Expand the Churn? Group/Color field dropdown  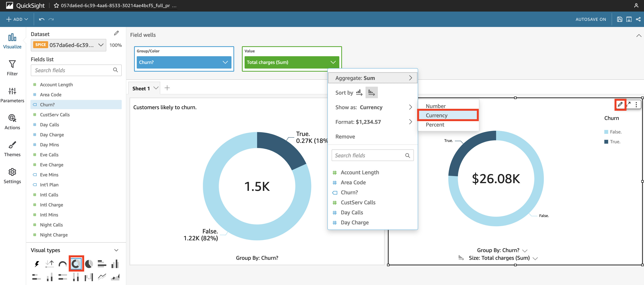click(225, 62)
